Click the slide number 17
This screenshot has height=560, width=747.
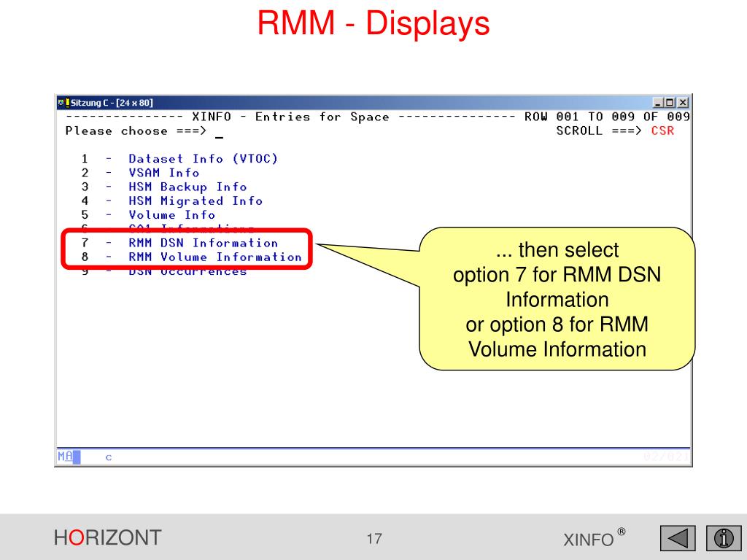pyautogui.click(x=374, y=539)
